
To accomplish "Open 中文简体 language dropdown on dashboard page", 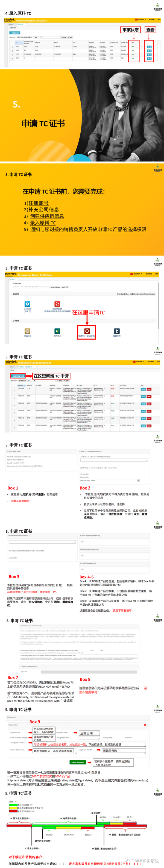I will (136, 274).
